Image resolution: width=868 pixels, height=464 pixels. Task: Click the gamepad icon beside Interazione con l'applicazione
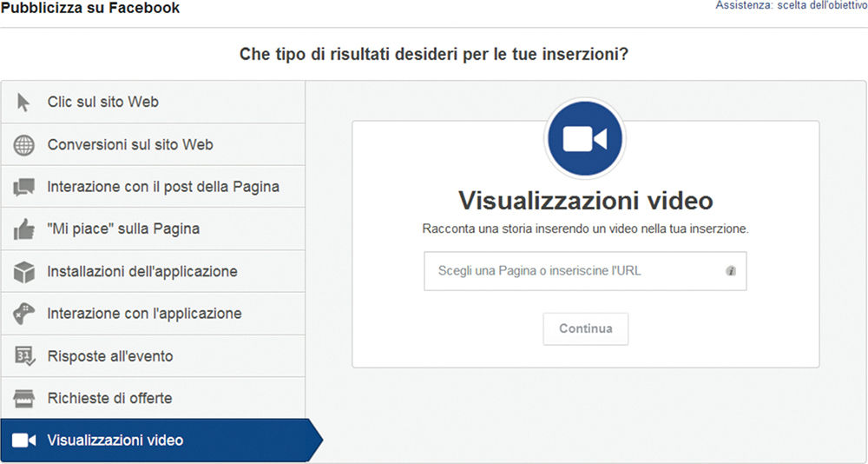(x=23, y=314)
